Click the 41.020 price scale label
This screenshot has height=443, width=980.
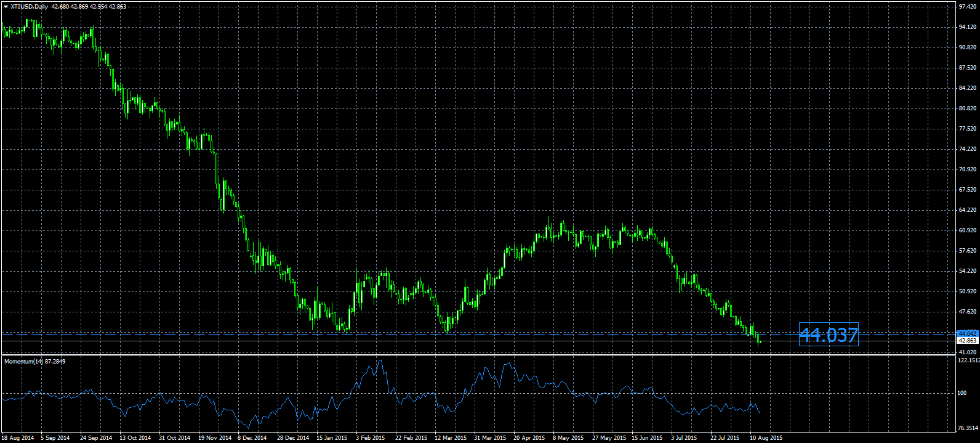[968, 352]
